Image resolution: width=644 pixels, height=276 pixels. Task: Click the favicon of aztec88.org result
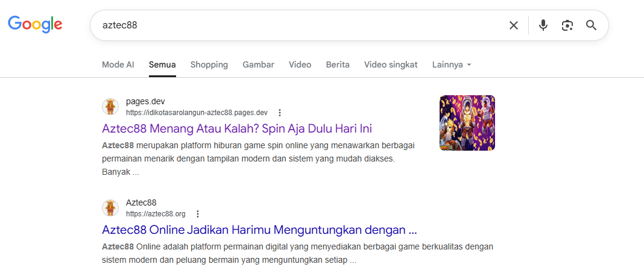click(x=110, y=208)
